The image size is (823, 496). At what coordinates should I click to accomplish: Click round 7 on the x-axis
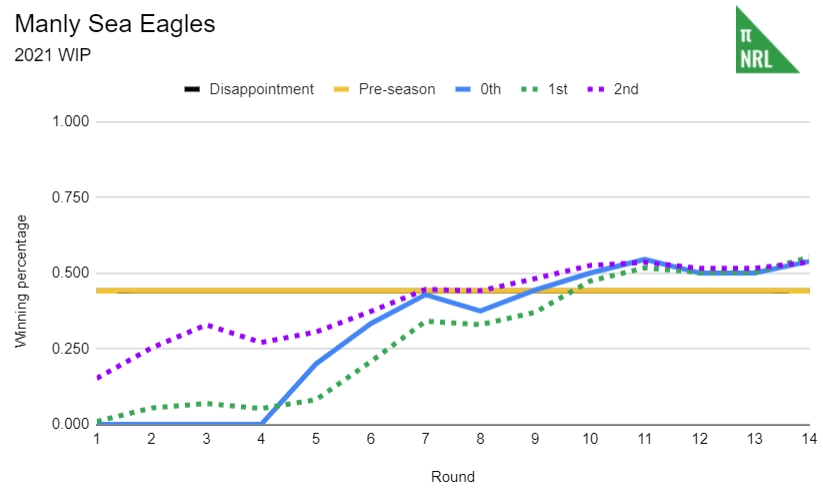424,439
